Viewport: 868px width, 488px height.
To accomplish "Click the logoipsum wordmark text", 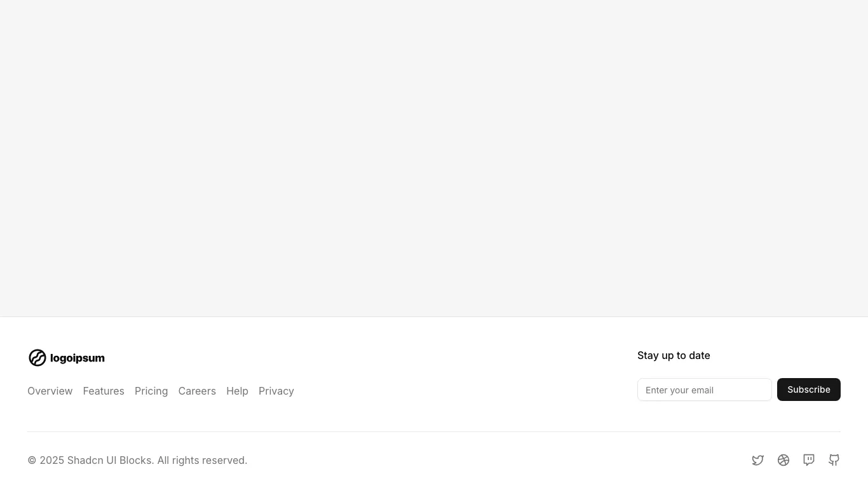I will click(x=78, y=358).
